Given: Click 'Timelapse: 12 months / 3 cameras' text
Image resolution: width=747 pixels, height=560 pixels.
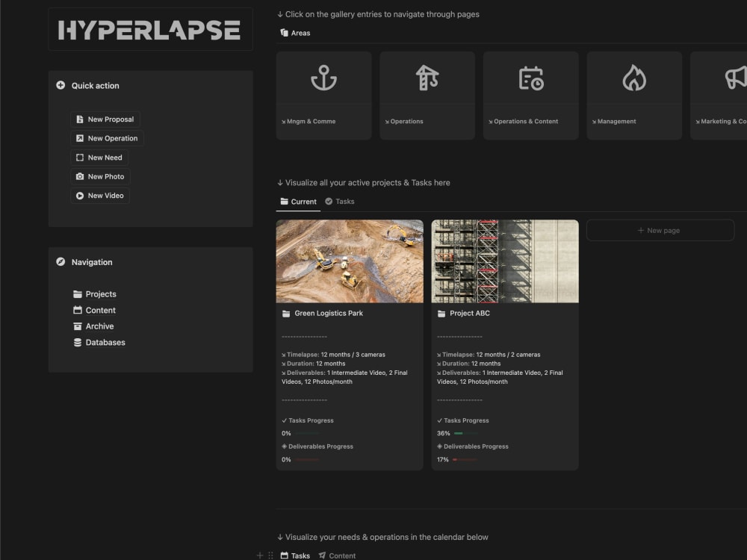Looking at the screenshot, I should tap(333, 355).
